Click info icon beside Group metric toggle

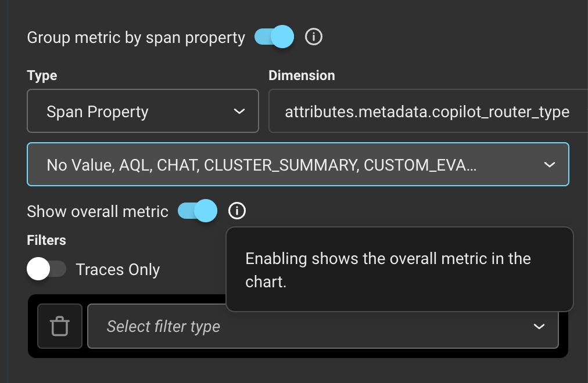pos(314,37)
